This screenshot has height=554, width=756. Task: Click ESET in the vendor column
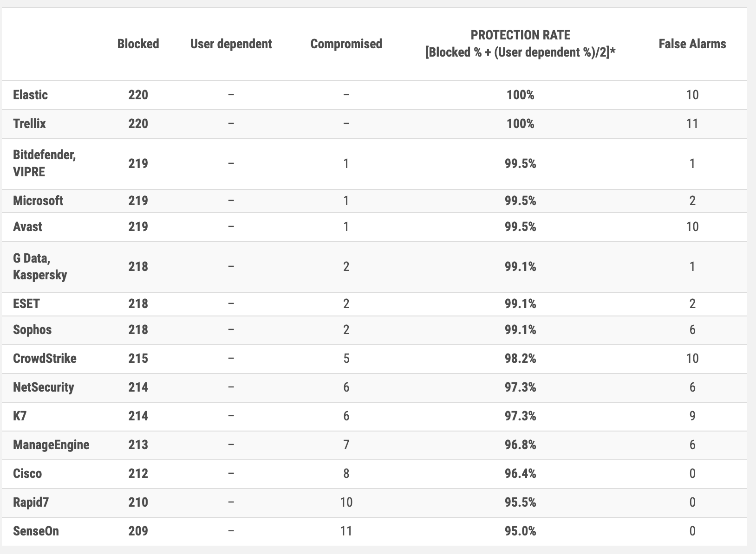point(26,304)
